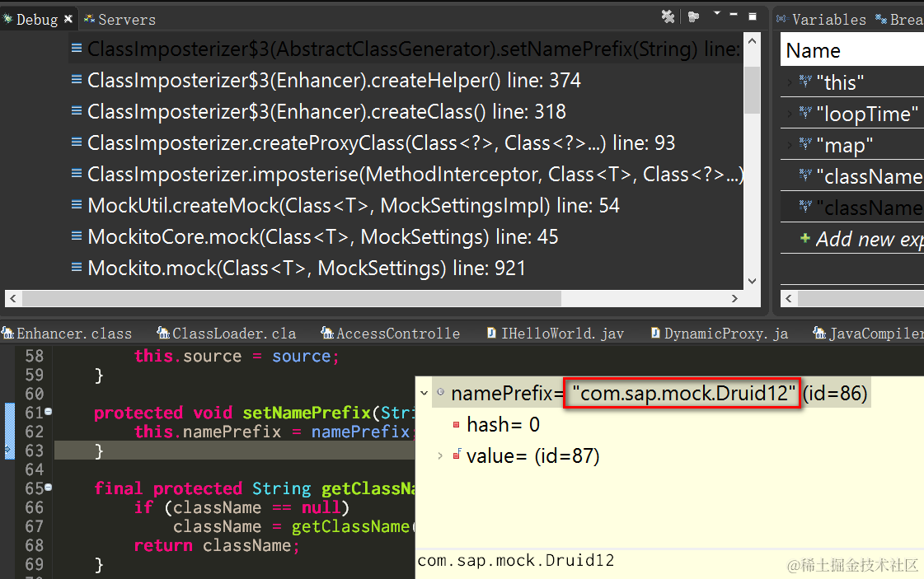
Task: Expand the "this" expression
Action: tap(789, 82)
